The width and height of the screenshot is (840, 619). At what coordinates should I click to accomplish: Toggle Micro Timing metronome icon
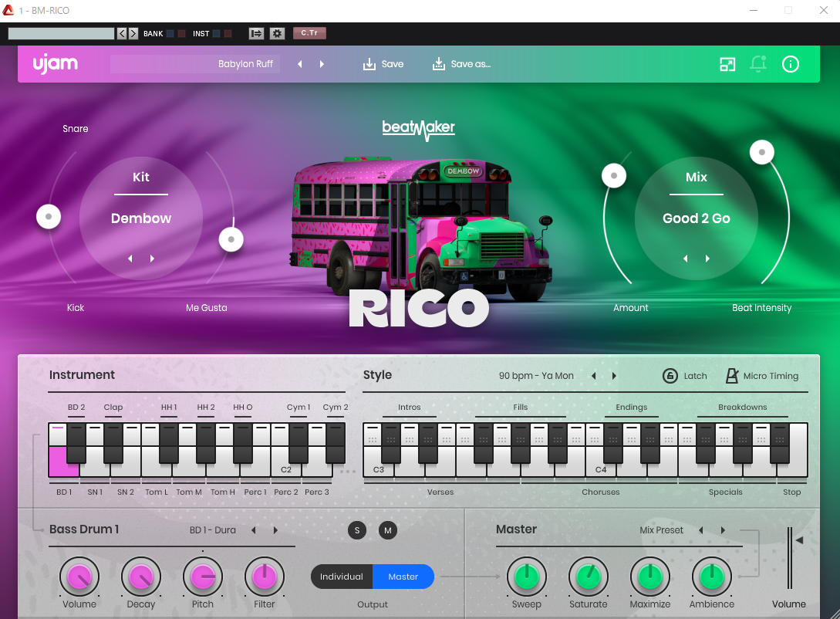[732, 376]
